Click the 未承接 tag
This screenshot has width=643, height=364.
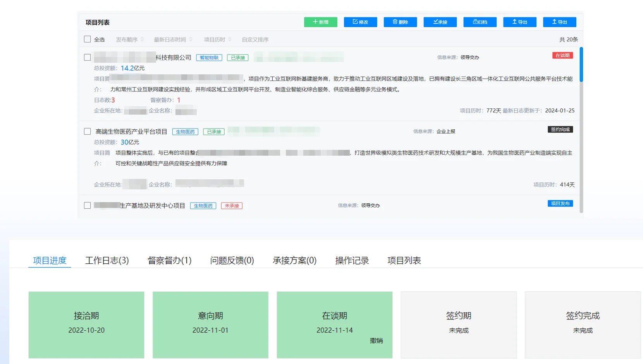click(x=232, y=206)
